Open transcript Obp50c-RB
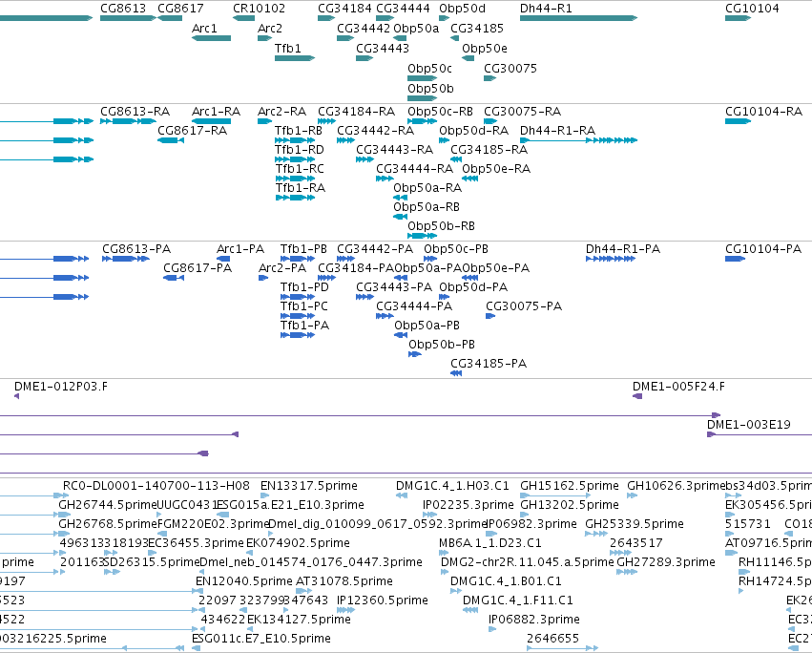The width and height of the screenshot is (812, 653). tap(422, 121)
